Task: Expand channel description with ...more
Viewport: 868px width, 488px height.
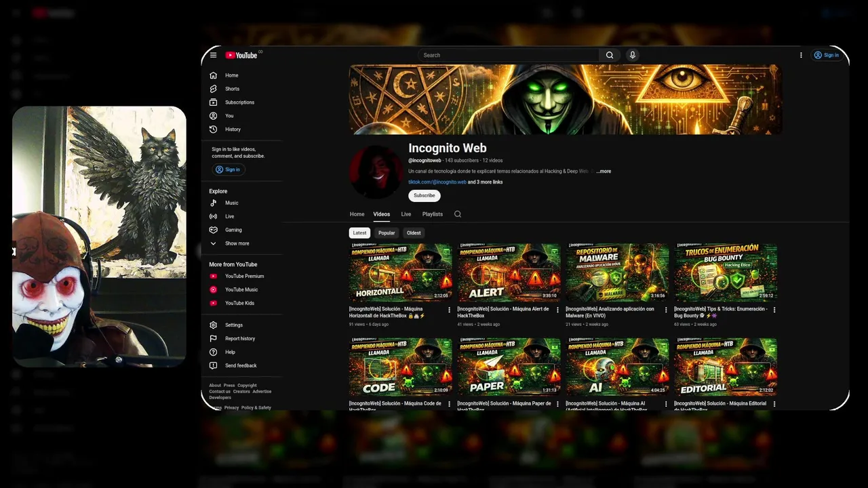Action: tap(604, 171)
